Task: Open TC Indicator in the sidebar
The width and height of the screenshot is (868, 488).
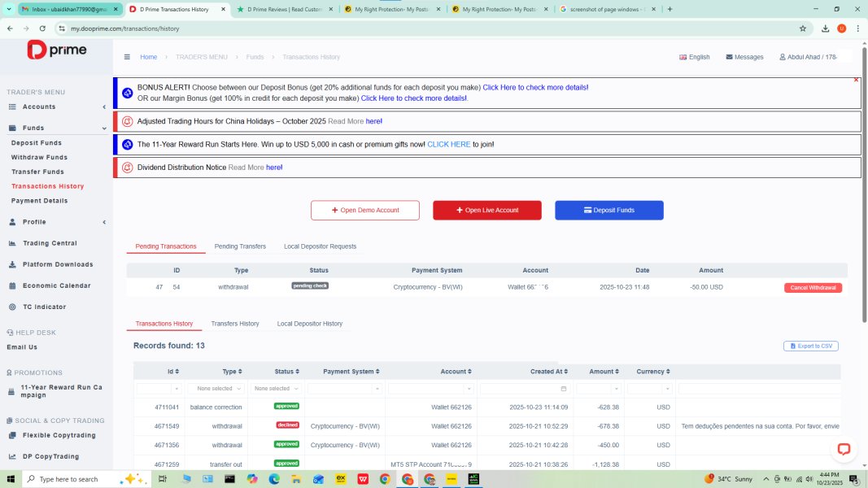Action: pyautogui.click(x=44, y=307)
